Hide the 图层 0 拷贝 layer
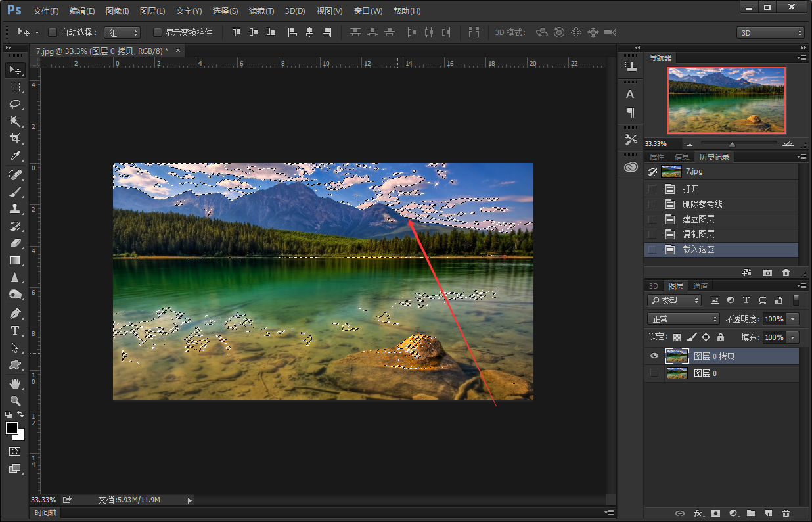 pyautogui.click(x=654, y=356)
